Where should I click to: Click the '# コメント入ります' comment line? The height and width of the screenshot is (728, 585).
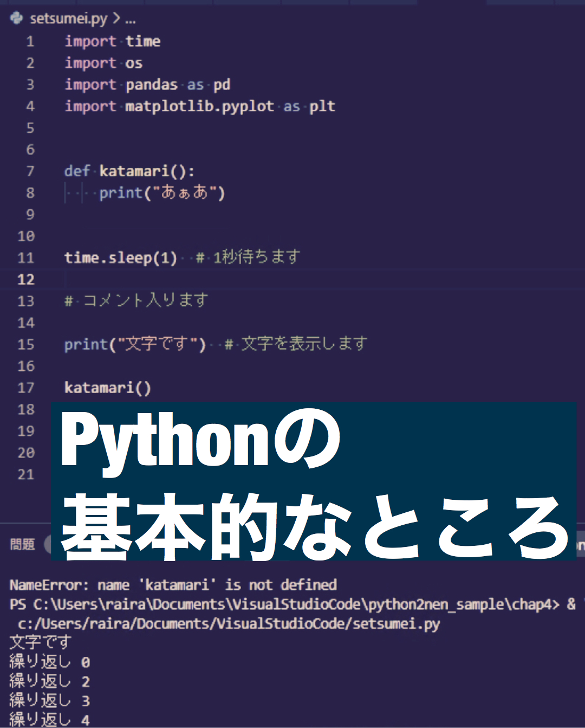tap(136, 300)
